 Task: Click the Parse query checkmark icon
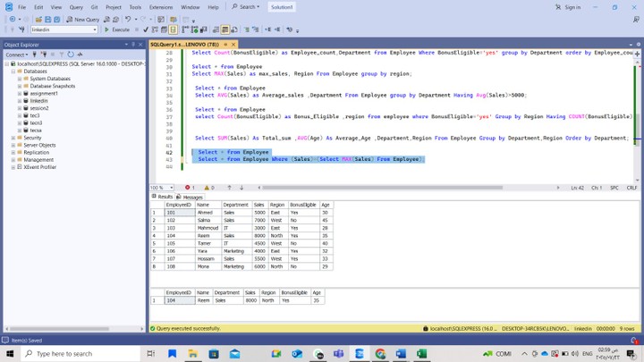click(146, 29)
